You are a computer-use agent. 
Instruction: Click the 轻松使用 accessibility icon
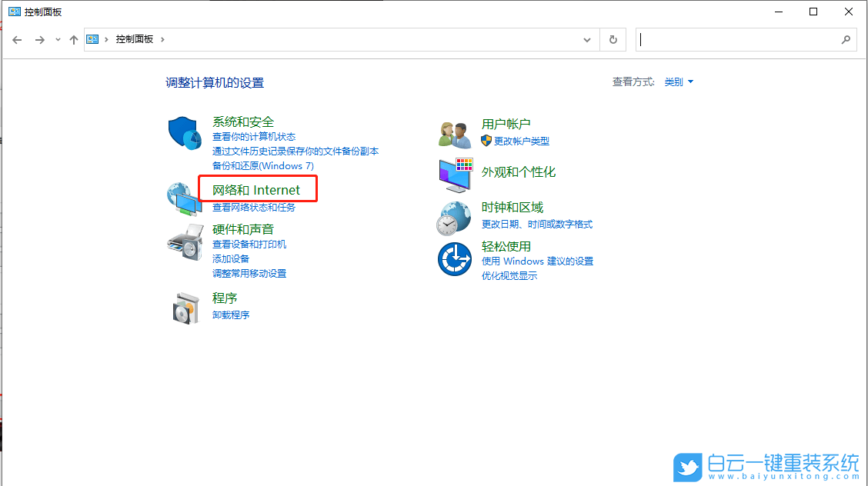[453, 260]
